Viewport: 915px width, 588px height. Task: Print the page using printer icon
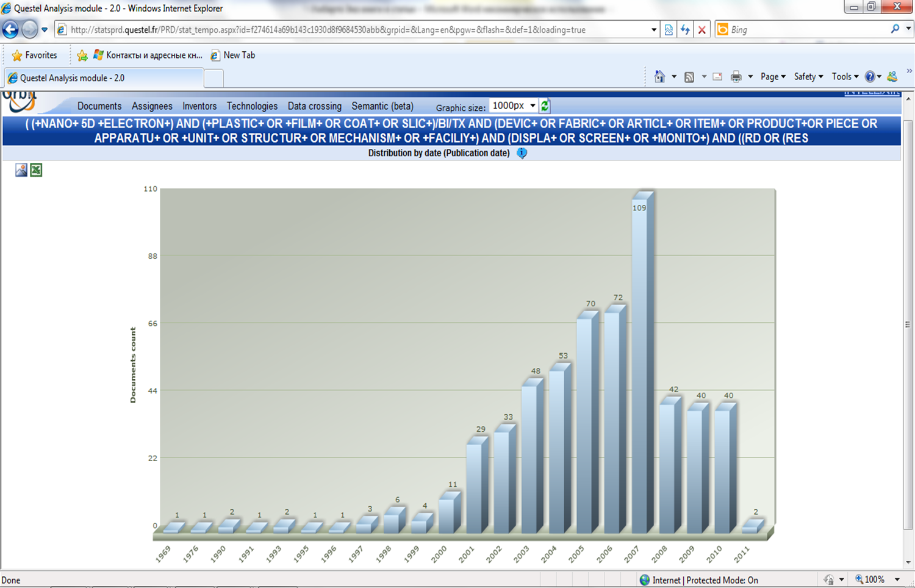(x=736, y=77)
